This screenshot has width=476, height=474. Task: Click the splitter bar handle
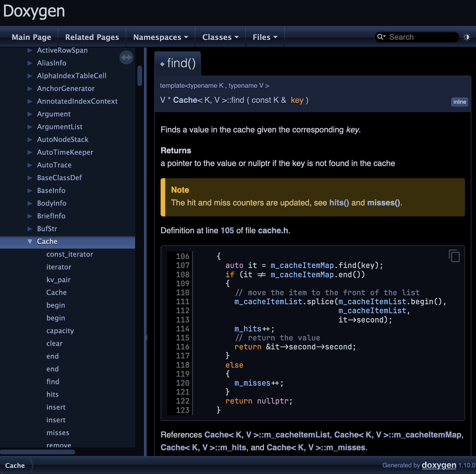tap(146, 338)
